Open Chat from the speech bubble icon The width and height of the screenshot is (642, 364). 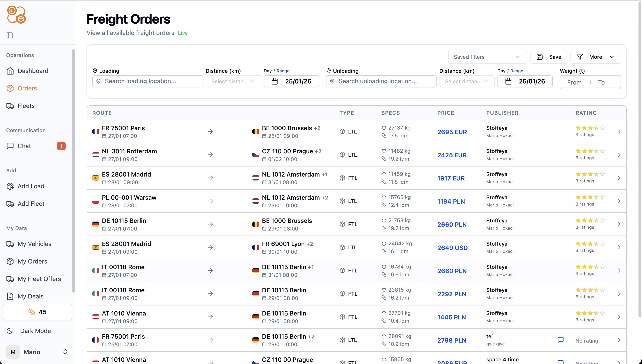pos(10,146)
